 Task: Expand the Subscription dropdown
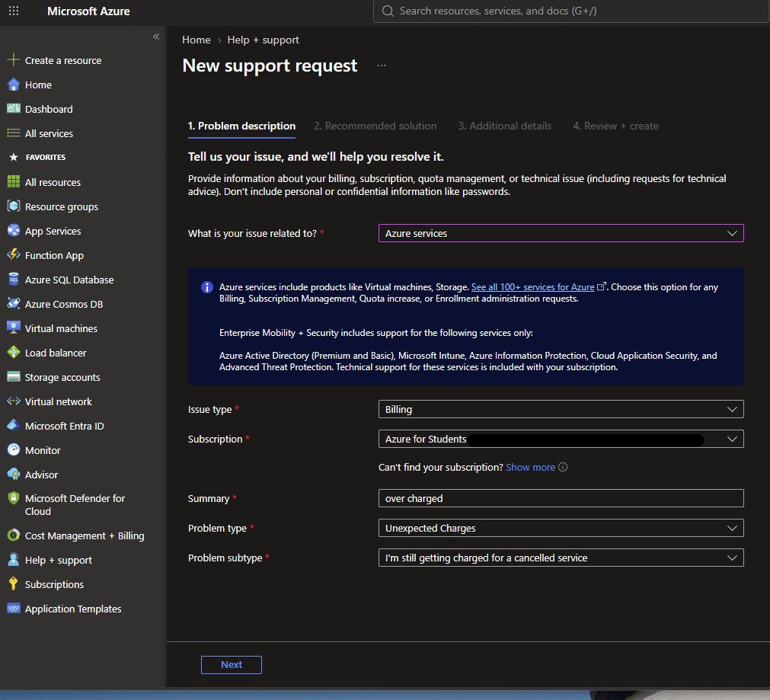click(x=561, y=439)
